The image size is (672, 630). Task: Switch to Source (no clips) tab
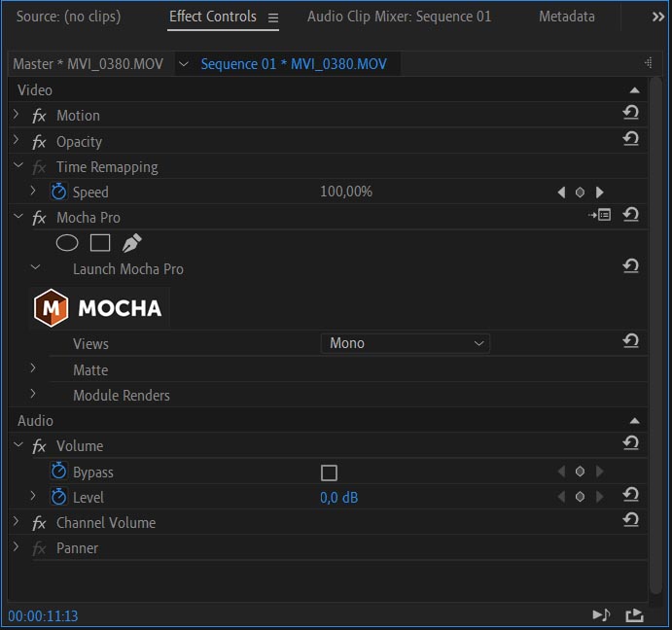69,17
